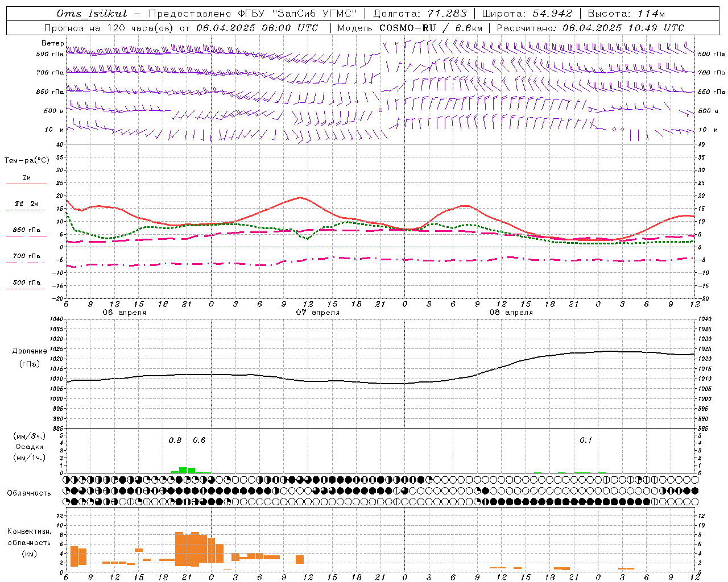Image resolution: width=728 pixels, height=582 pixels.
Task: Click the "Давление" pressure panel label
Action: pyautogui.click(x=30, y=351)
